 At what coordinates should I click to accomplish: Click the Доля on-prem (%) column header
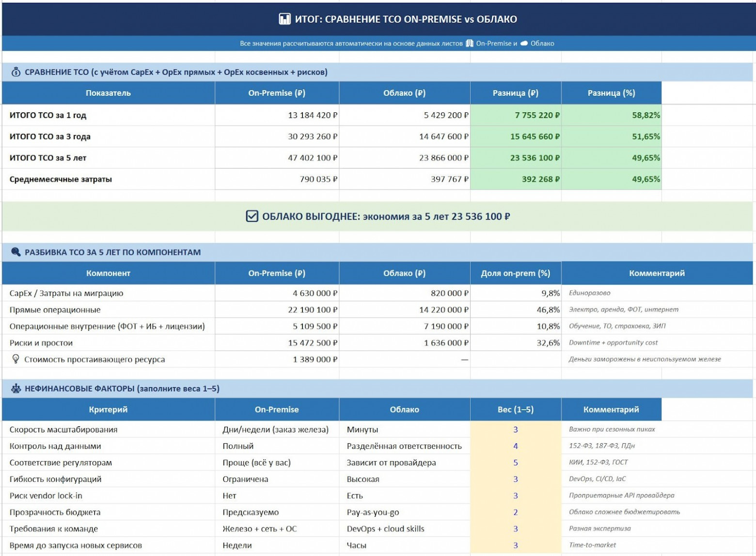[x=515, y=273]
